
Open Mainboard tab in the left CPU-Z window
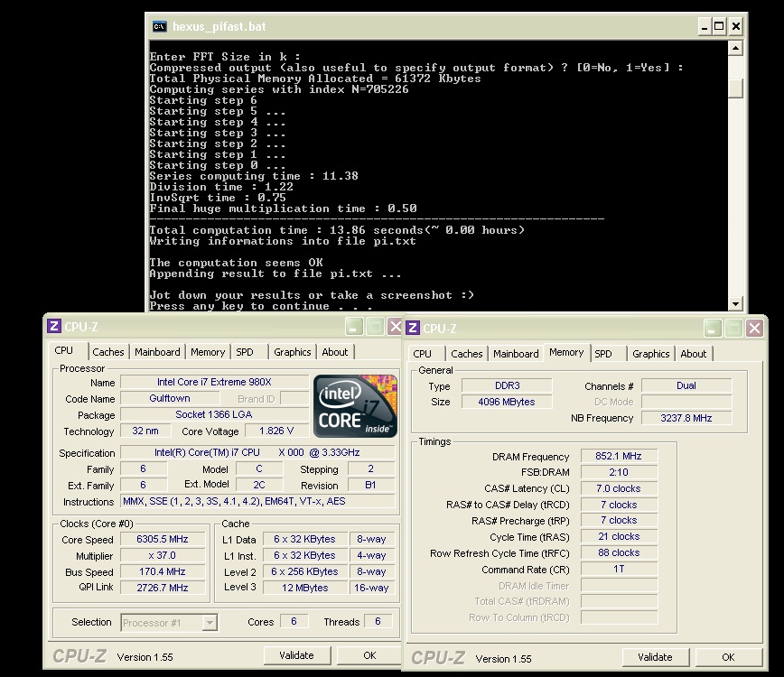(157, 352)
